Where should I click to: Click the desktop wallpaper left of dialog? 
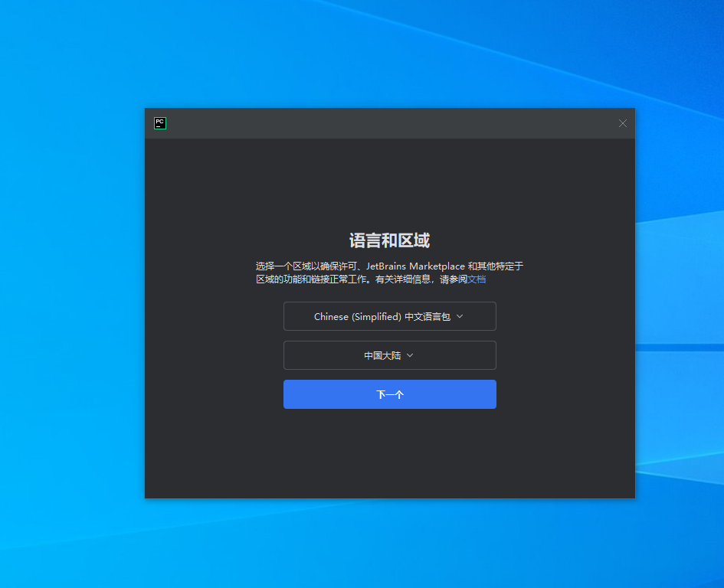pyautogui.click(x=69, y=306)
